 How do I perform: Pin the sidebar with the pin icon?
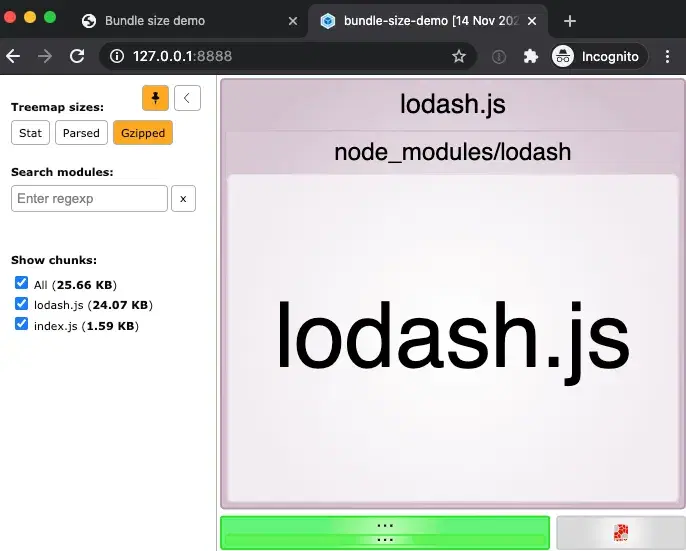[x=155, y=98]
